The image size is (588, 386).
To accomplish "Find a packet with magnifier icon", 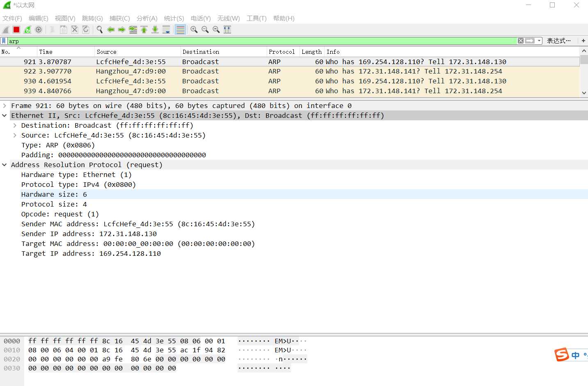I will (x=99, y=30).
